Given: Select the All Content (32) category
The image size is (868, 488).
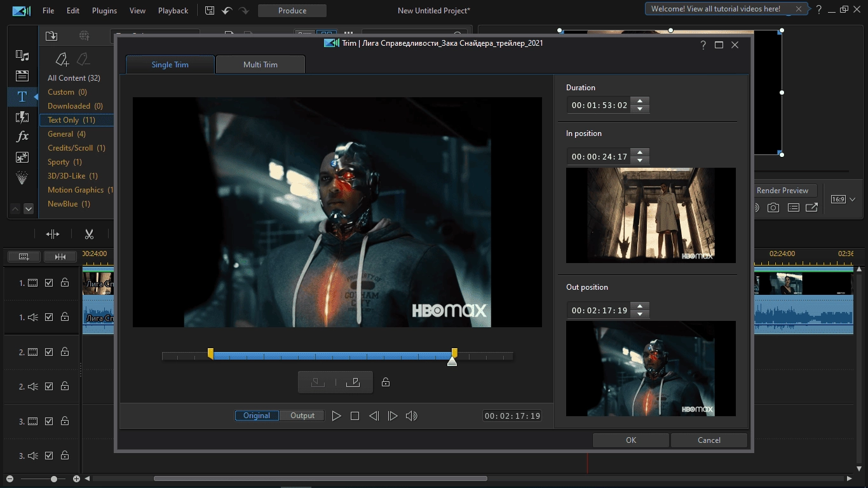Looking at the screenshot, I should 74,78.
